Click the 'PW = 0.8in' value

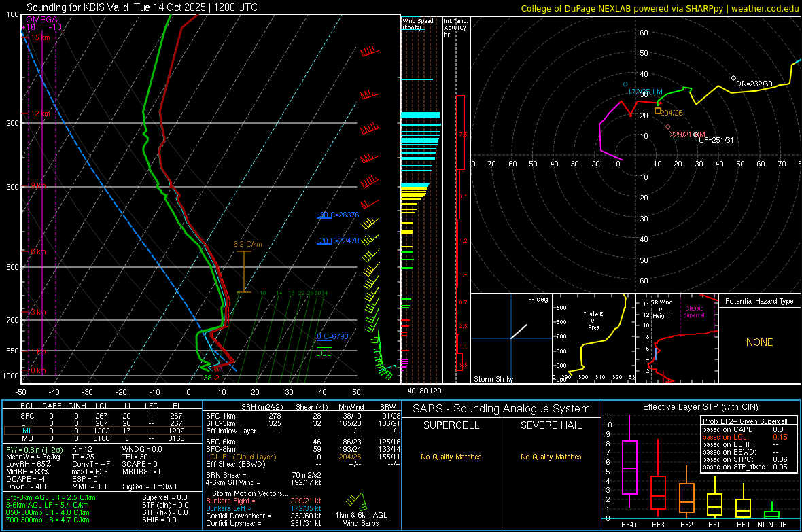coord(35,449)
